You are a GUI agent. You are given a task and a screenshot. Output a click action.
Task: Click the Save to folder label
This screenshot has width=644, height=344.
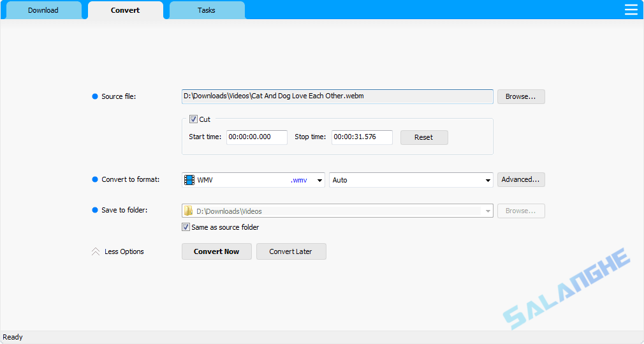(x=124, y=210)
